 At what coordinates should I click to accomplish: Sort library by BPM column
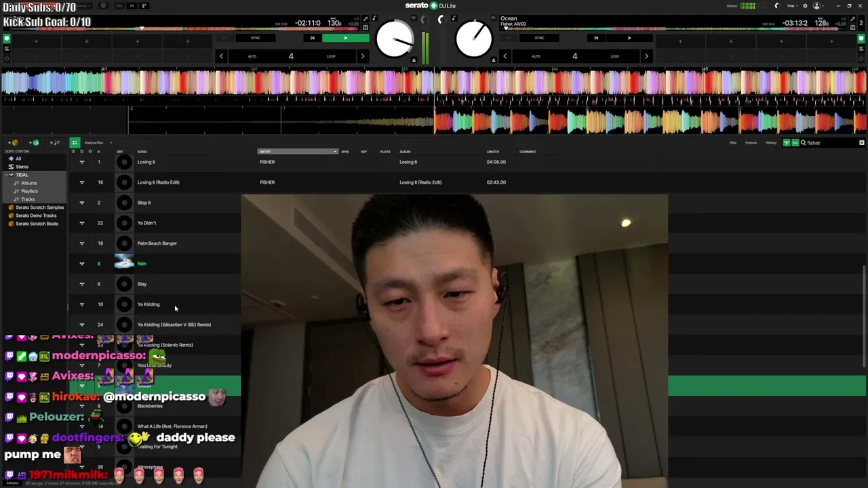click(x=345, y=152)
